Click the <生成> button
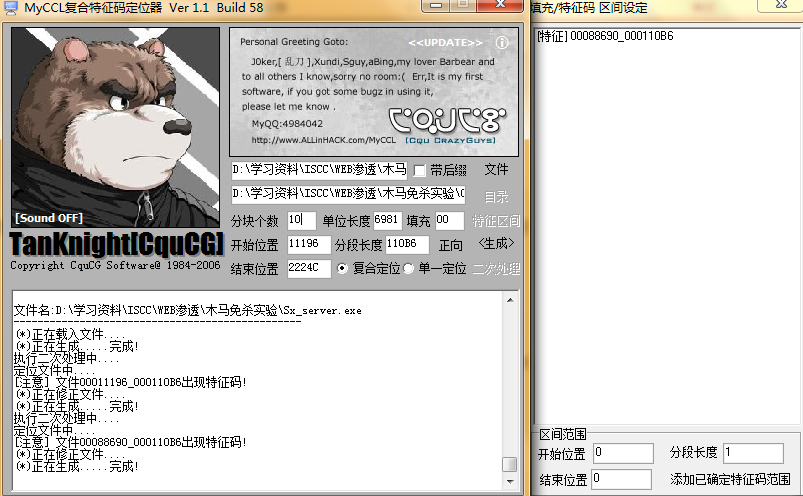 [x=496, y=244]
